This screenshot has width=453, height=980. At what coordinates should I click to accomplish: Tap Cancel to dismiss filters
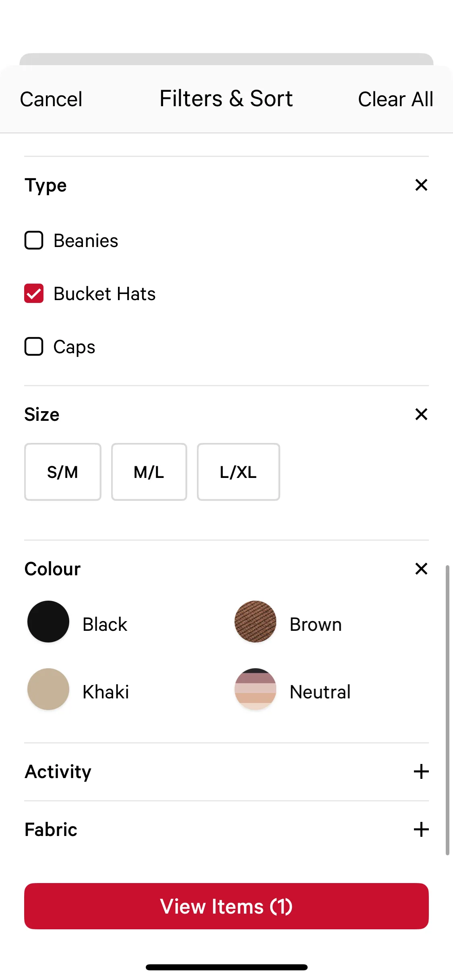coord(51,99)
